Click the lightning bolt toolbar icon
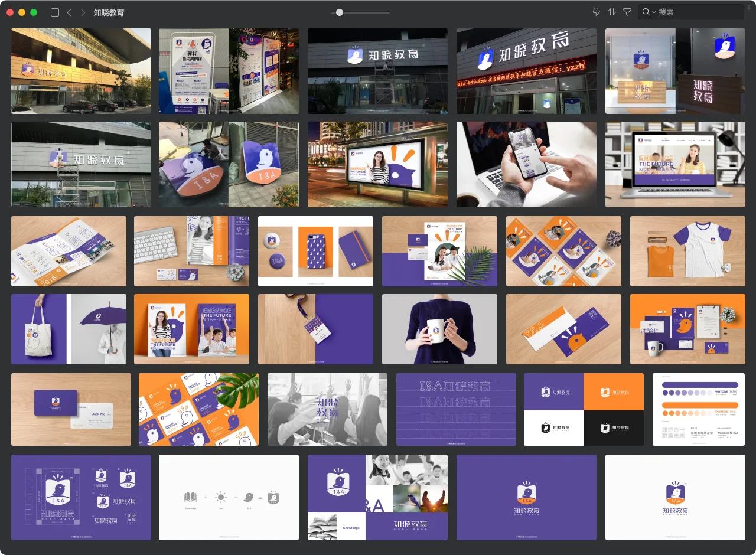This screenshot has height=555, width=756. 596,12
